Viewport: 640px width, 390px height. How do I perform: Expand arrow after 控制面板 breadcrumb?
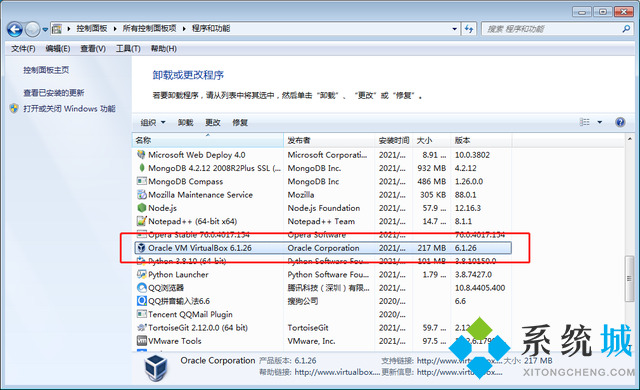115,29
